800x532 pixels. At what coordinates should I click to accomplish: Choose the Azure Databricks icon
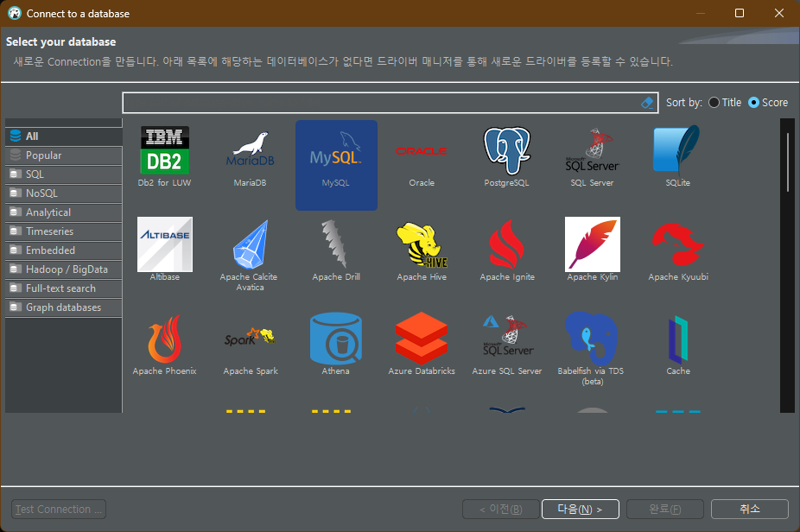click(422, 338)
